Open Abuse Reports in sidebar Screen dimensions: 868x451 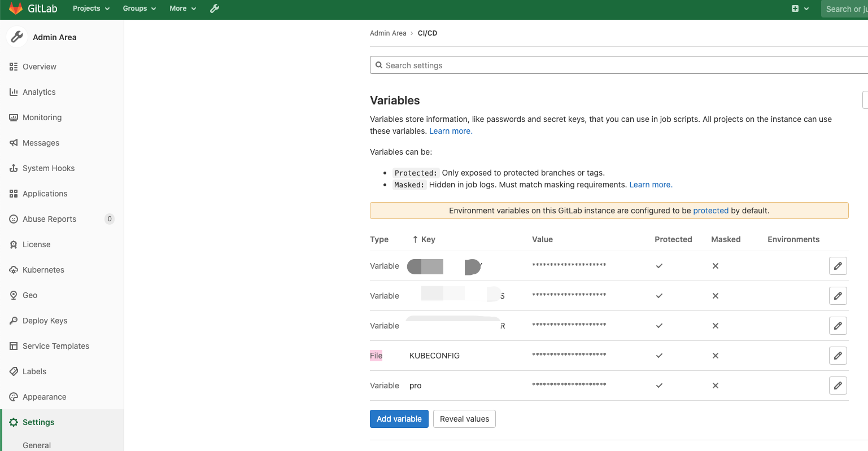pos(49,219)
